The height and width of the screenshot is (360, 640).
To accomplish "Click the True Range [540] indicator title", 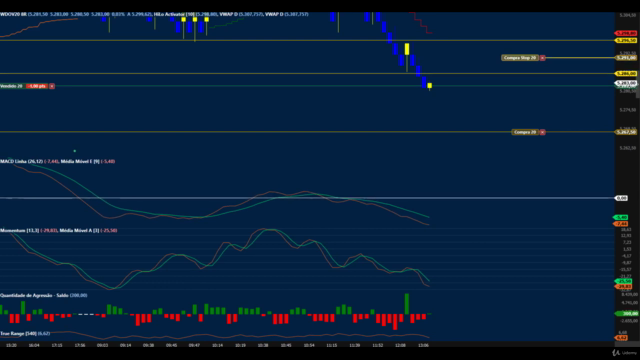I will pyautogui.click(x=18, y=334).
